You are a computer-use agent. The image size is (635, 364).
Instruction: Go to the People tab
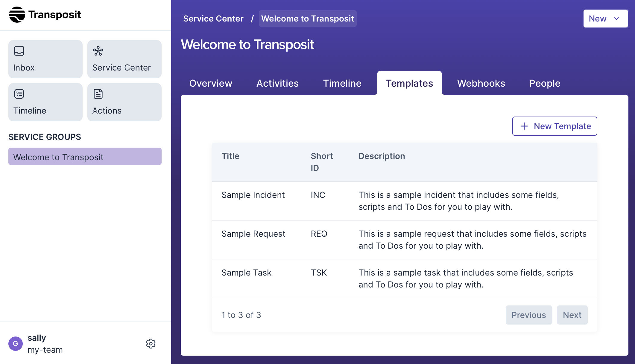545,83
